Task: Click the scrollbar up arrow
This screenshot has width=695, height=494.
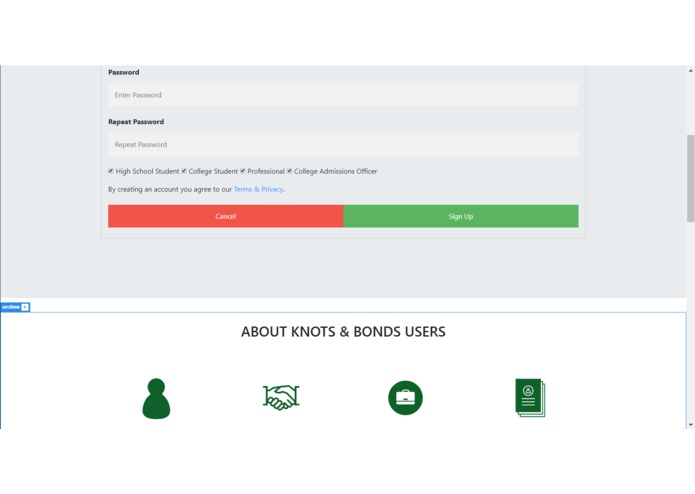Action: (x=691, y=70)
